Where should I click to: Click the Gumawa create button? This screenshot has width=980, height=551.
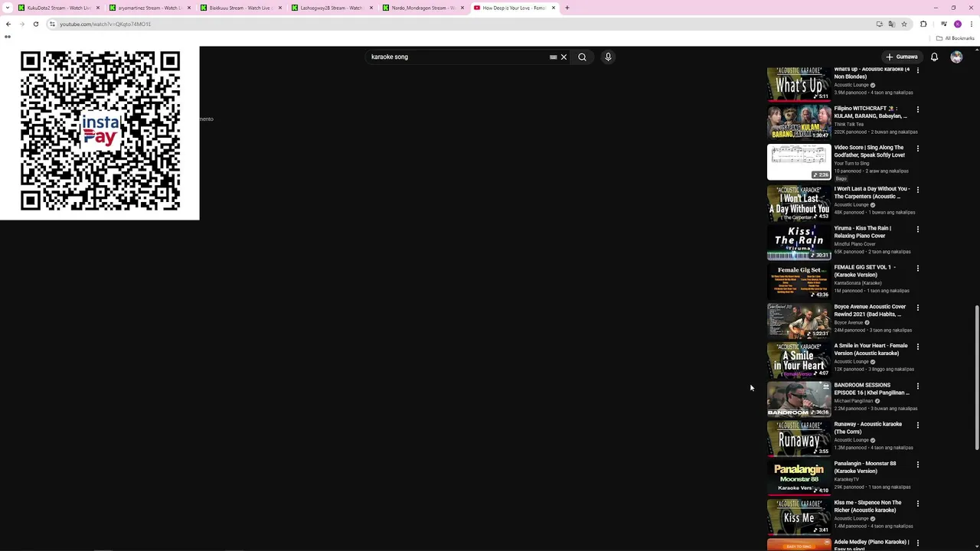coord(902,57)
